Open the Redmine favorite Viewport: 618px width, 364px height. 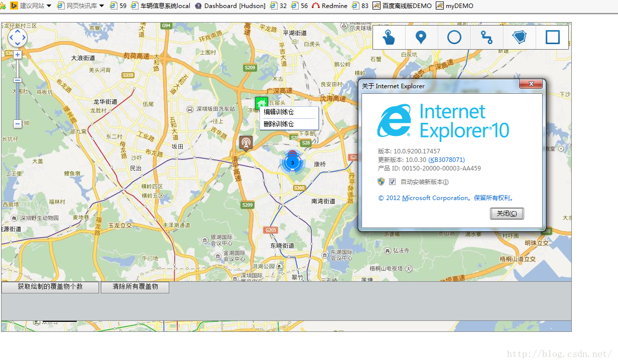point(329,6)
